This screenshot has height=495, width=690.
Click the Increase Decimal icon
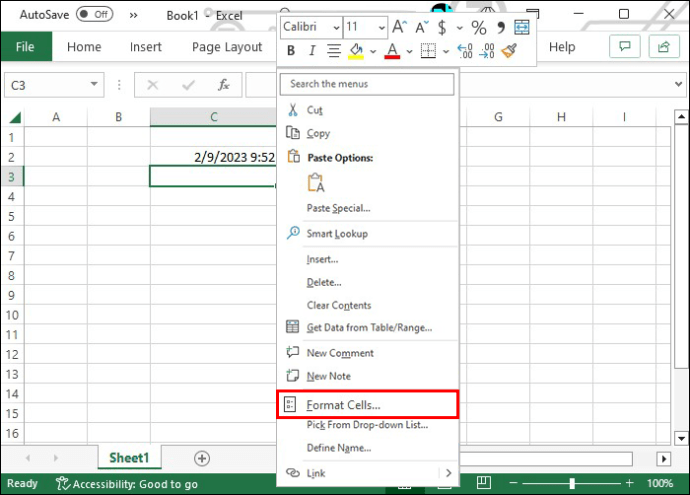coord(465,50)
